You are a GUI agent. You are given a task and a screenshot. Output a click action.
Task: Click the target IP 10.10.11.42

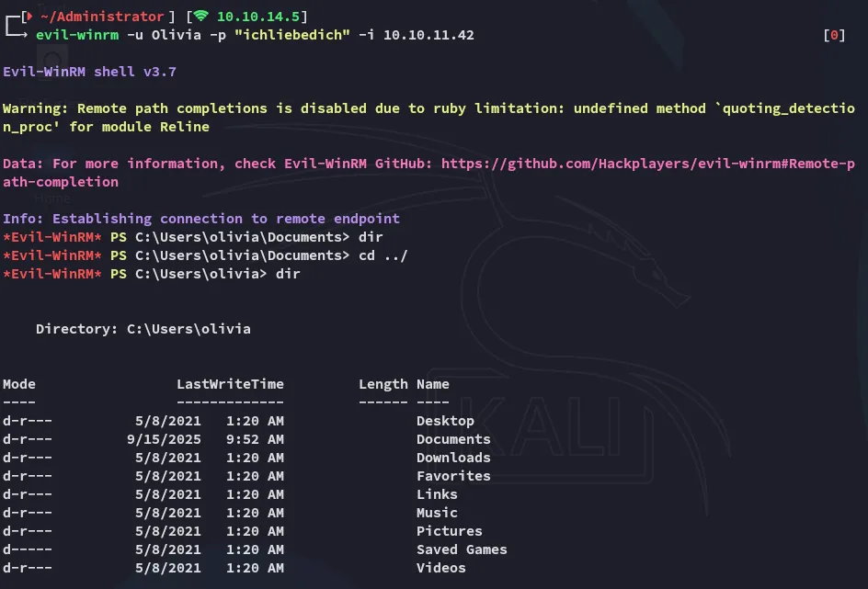click(428, 35)
